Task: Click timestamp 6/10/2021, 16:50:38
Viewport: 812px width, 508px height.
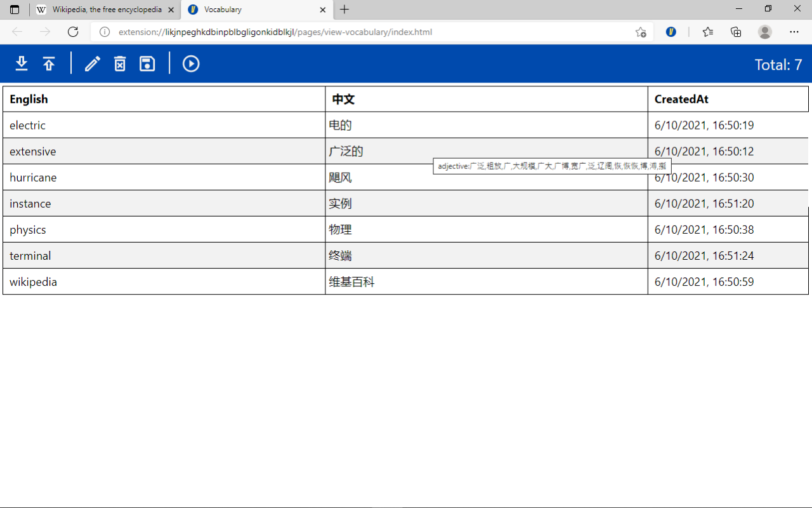Action: tap(704, 229)
